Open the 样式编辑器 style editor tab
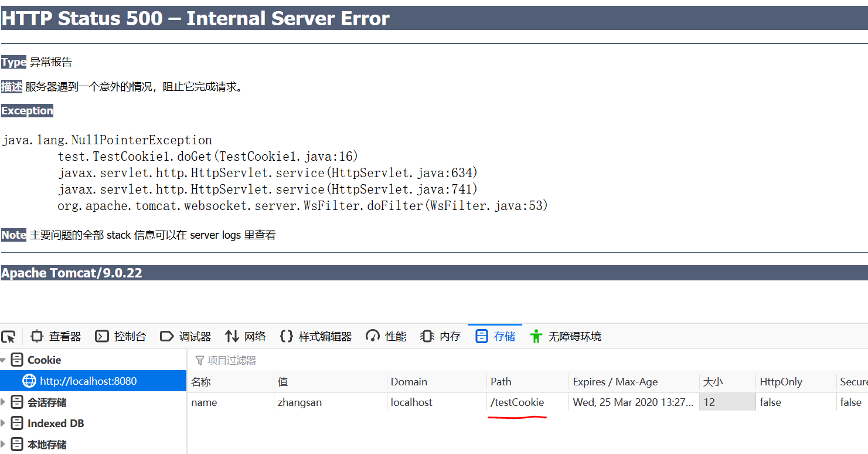Screen dimensions: 868x454 (x=316, y=337)
